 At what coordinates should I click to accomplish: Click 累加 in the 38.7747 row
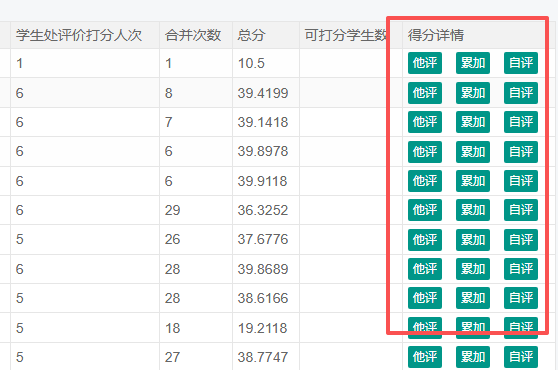pyautogui.click(x=473, y=357)
